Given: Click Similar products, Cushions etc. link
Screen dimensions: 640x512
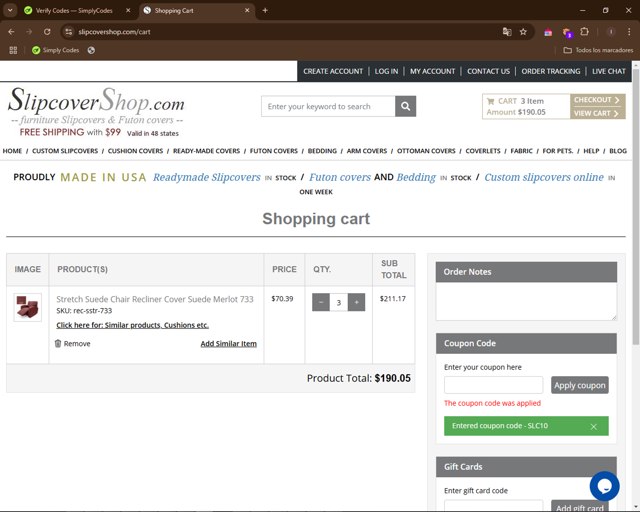Looking at the screenshot, I should [x=132, y=325].
